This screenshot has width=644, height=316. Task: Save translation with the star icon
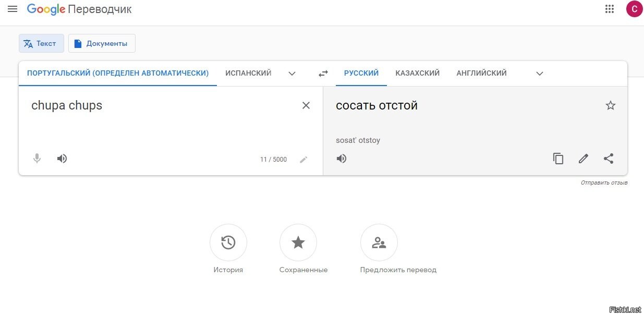[x=610, y=105]
